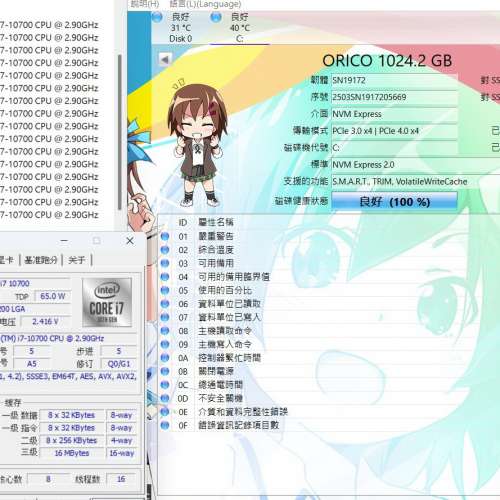Screen dimensions: 500x500
Task: Click the TDP value 65.0 W in CPU-Z
Action: coord(53,296)
